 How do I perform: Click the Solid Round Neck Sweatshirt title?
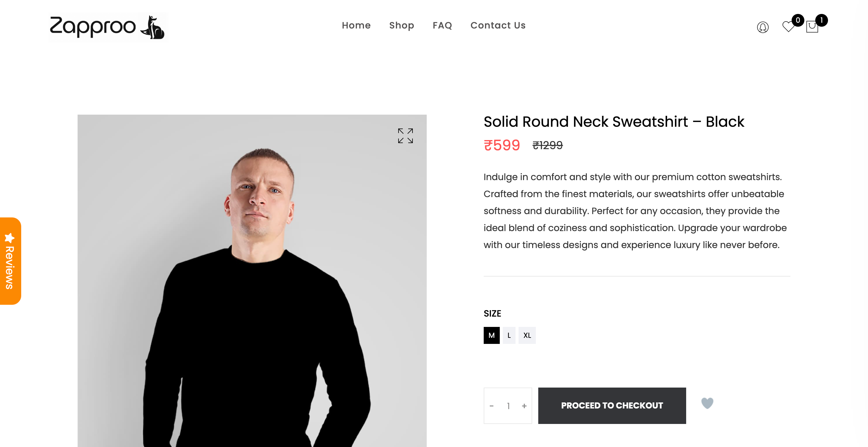614,122
